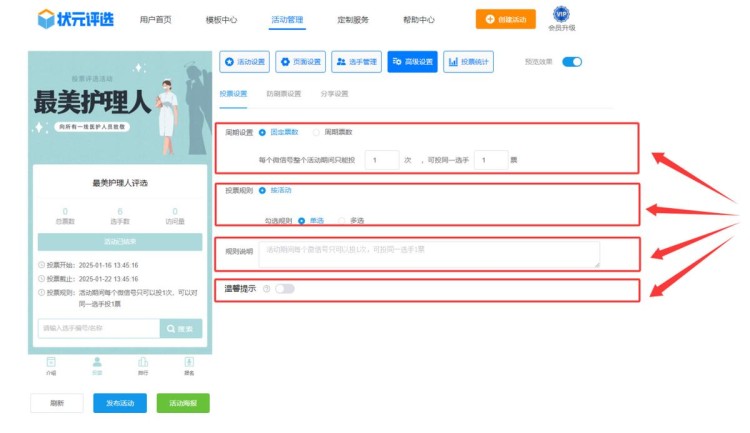
Task: Toggle the 预览效果 switch
Action: click(572, 62)
